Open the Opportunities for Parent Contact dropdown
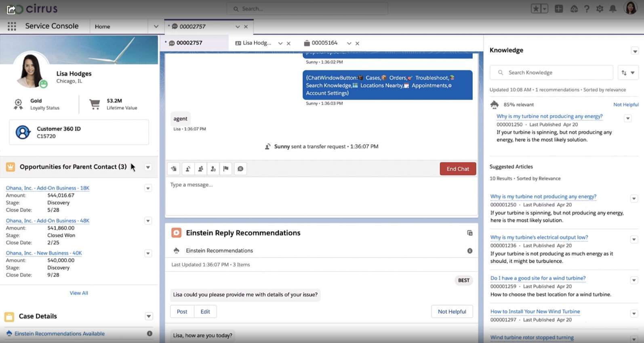Screen dimensions: 644x343 (148, 167)
